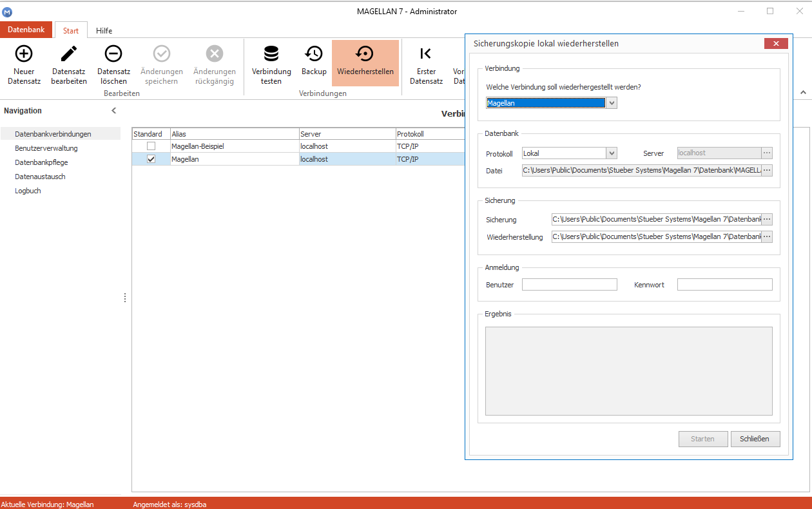812x509 pixels.
Task: Click status text Angemeldet als: sysdba
Action: tap(169, 504)
